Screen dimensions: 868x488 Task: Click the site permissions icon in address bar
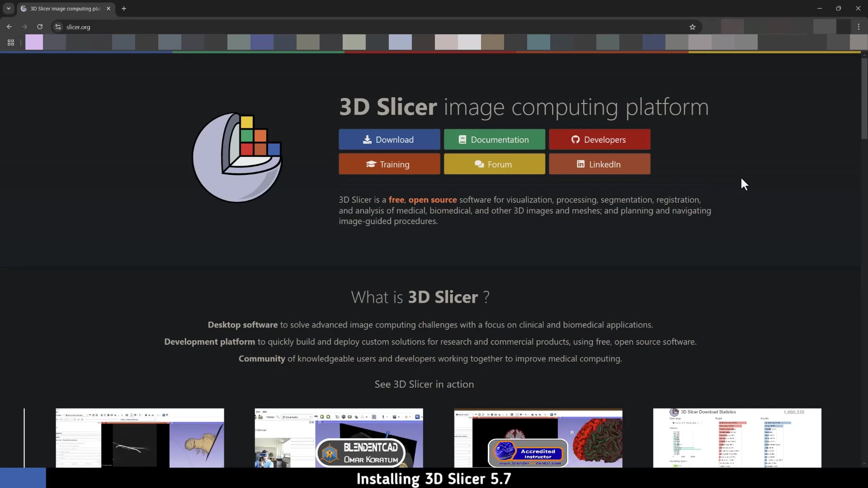(x=58, y=27)
